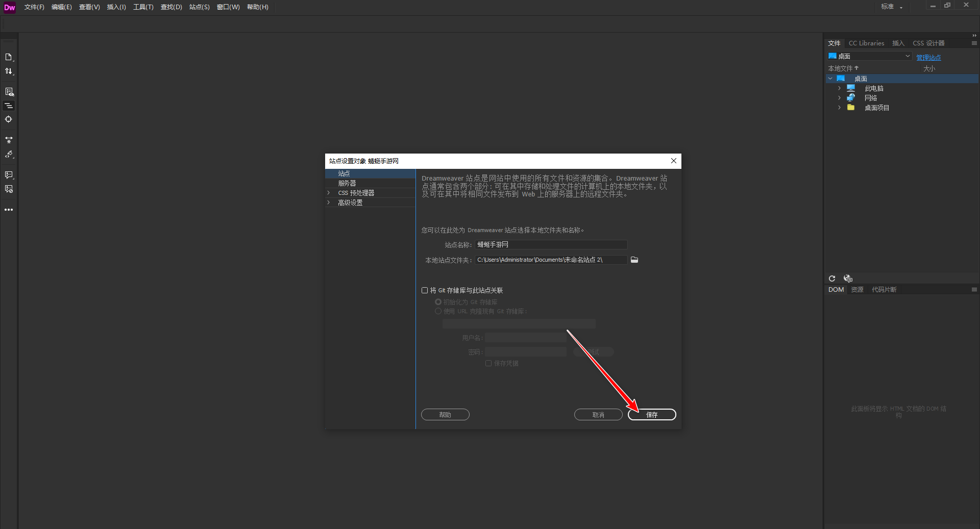
Task: Collapse panels with double-arrow icon
Action: pyautogui.click(x=974, y=36)
